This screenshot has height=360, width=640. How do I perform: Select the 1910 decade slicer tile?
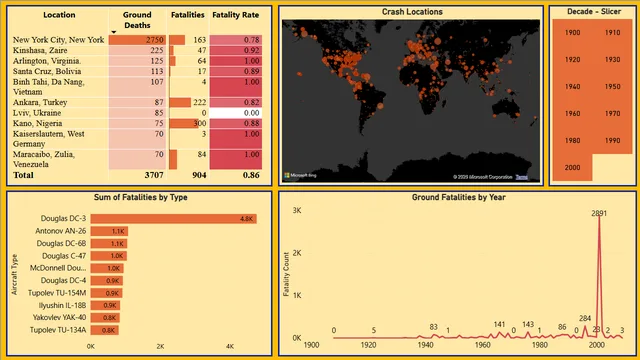click(612, 33)
